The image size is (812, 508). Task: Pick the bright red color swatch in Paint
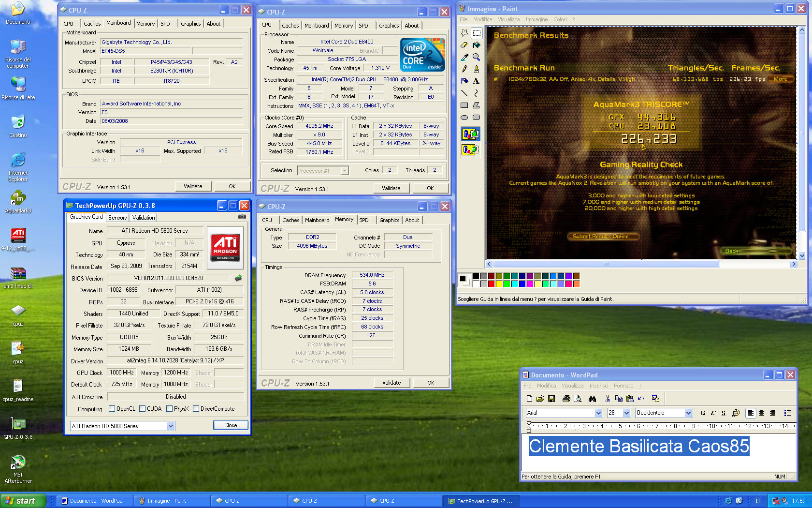pyautogui.click(x=491, y=284)
